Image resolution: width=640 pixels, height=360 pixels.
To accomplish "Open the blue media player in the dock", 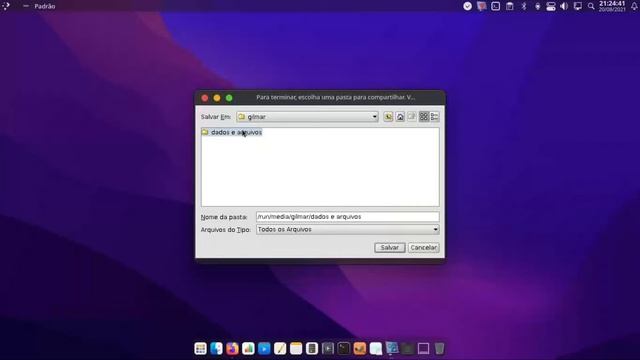I will pos(264,349).
